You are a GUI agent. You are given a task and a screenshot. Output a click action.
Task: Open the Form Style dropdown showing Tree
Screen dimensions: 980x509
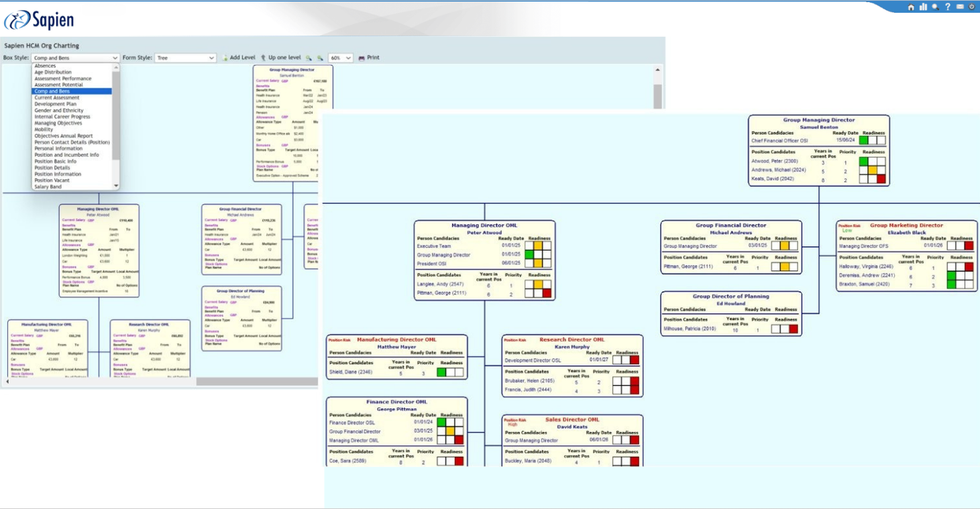coord(185,58)
